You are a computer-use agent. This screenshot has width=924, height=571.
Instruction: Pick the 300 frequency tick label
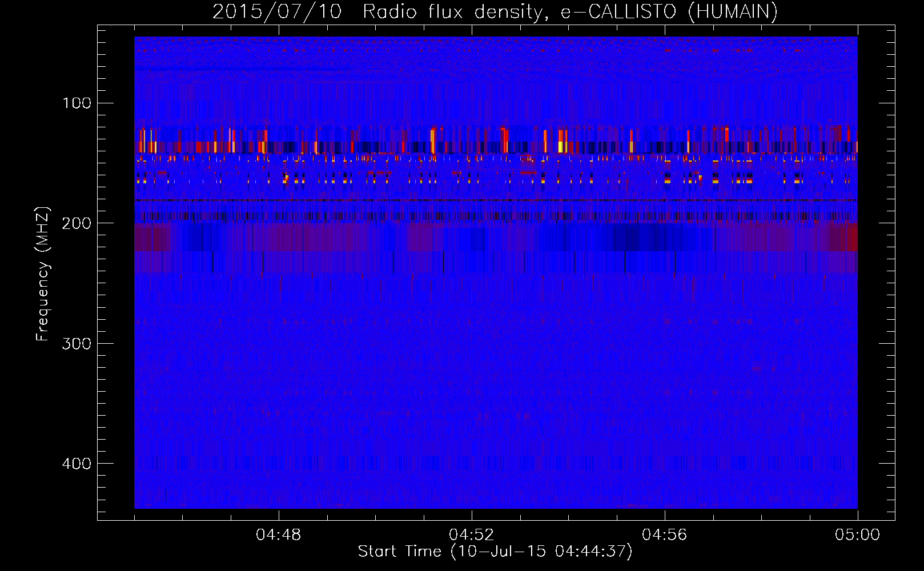pyautogui.click(x=77, y=343)
